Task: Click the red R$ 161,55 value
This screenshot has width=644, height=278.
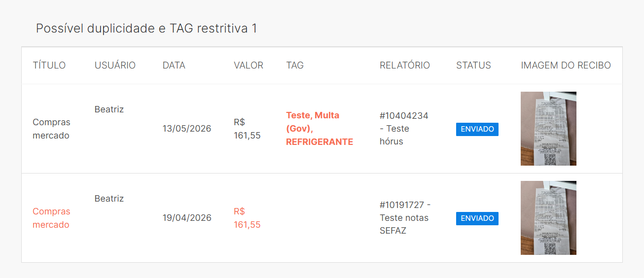Action: pyautogui.click(x=247, y=218)
